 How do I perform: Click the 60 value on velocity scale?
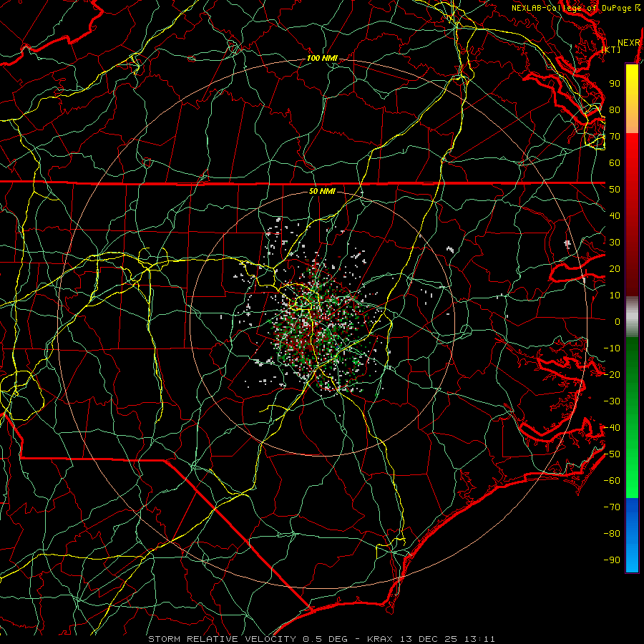coord(615,163)
